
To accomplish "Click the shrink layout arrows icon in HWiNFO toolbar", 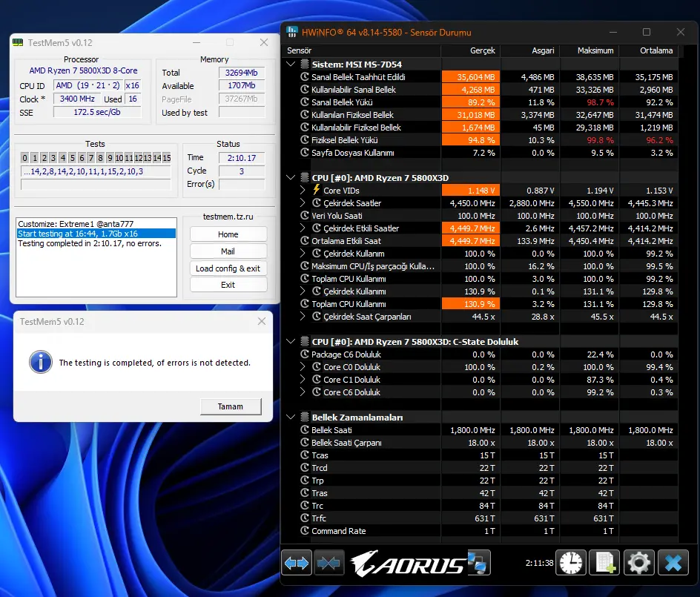I will 329,563.
